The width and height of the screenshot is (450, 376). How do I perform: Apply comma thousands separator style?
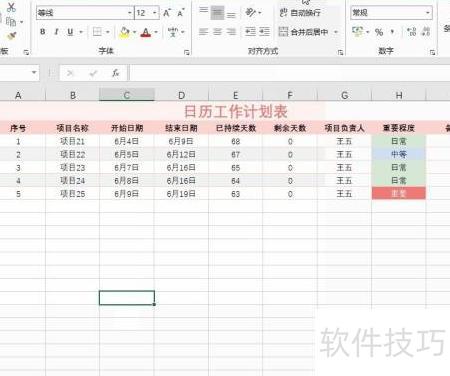[392, 32]
